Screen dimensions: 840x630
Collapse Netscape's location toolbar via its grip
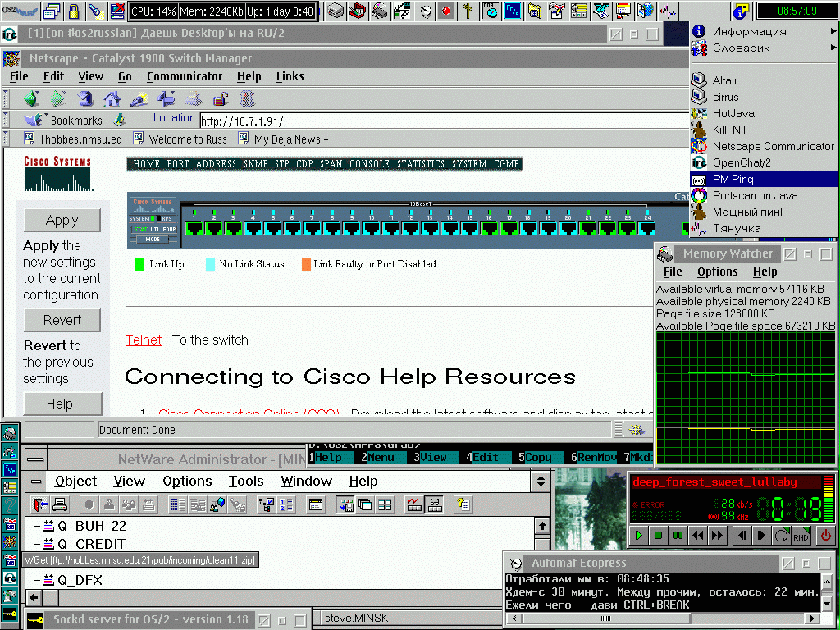[6, 120]
